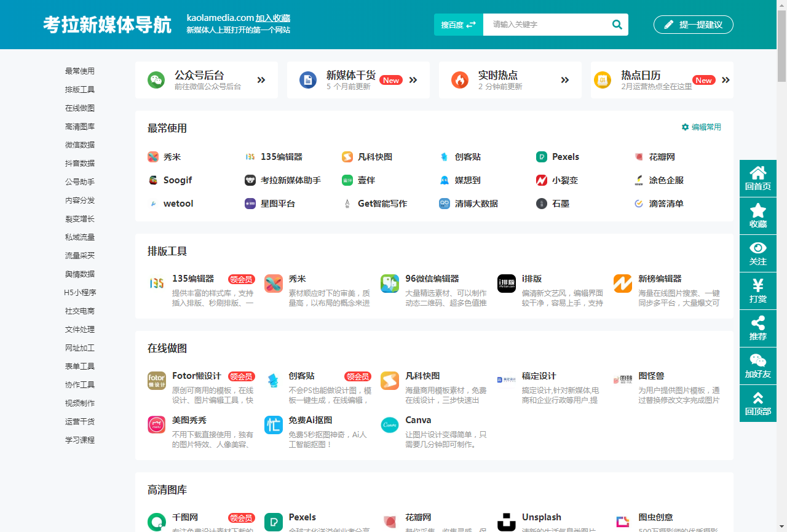Image resolution: width=787 pixels, height=532 pixels.
Task: Click the Soogif icon
Action: click(x=153, y=180)
